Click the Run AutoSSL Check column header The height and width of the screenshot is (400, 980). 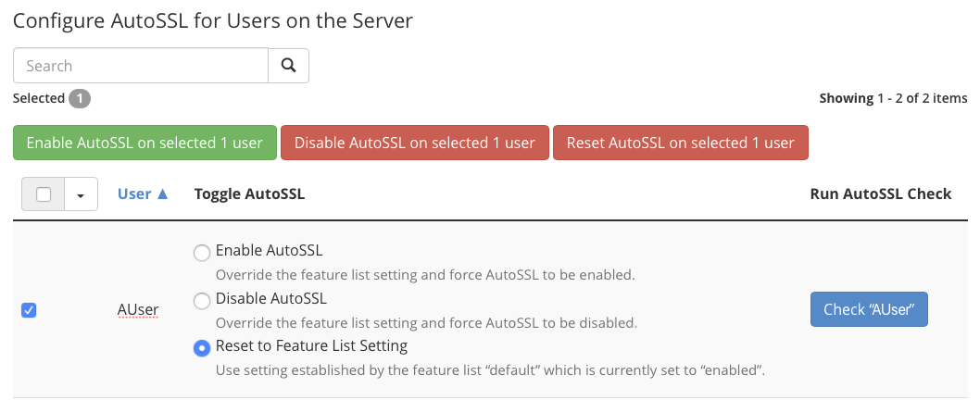tap(880, 194)
